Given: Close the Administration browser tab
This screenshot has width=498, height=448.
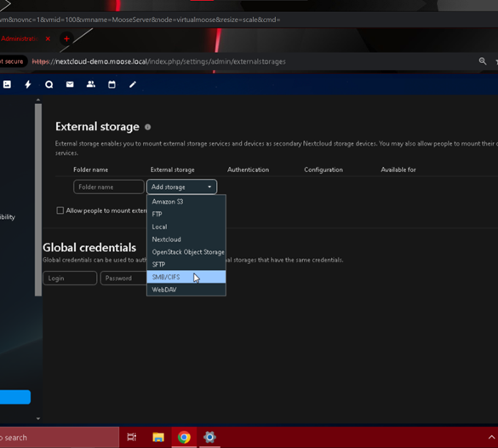Looking at the screenshot, I should [48, 39].
